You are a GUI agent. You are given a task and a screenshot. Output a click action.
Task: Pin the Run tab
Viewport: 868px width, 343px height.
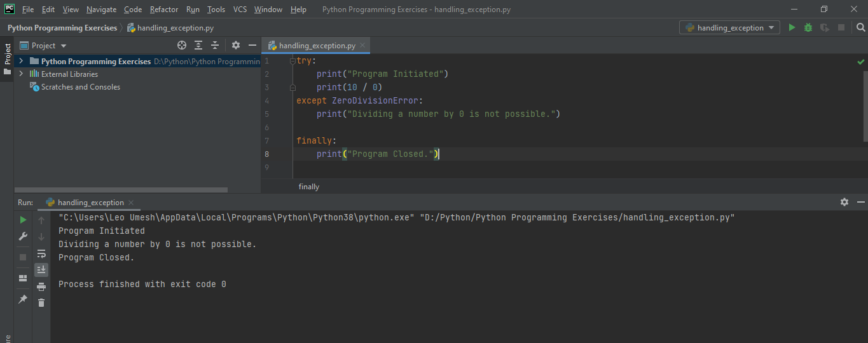click(x=23, y=299)
